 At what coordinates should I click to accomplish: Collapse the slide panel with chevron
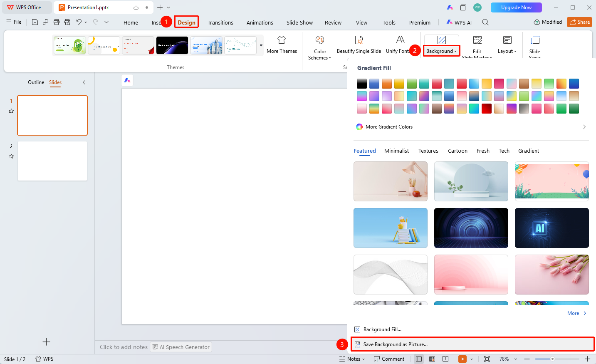[x=84, y=82]
